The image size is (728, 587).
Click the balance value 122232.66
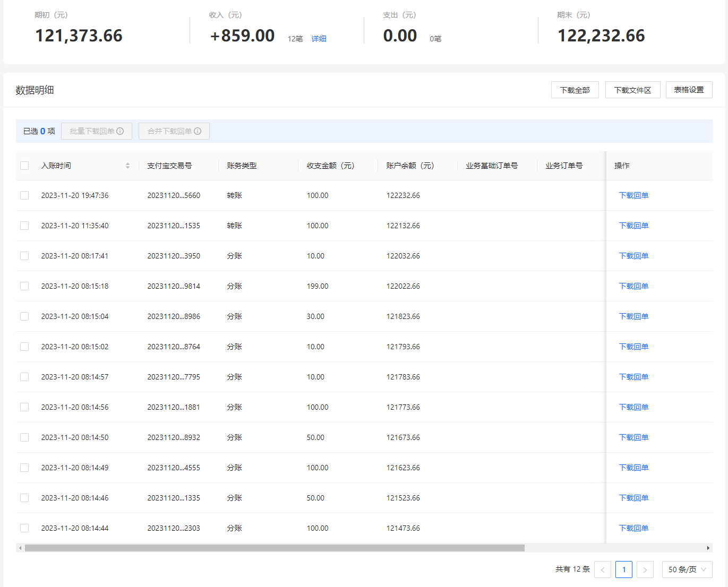pyautogui.click(x=403, y=195)
